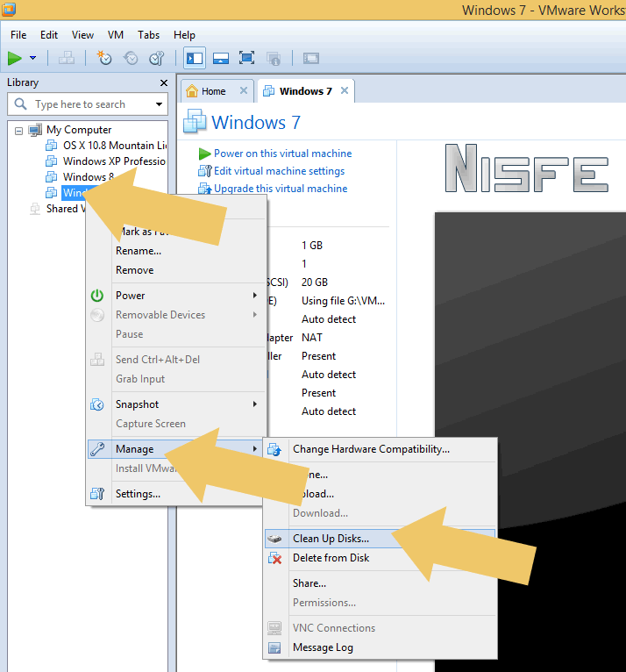Click the Manage Snapshots wrench-clock icon

pos(156,58)
